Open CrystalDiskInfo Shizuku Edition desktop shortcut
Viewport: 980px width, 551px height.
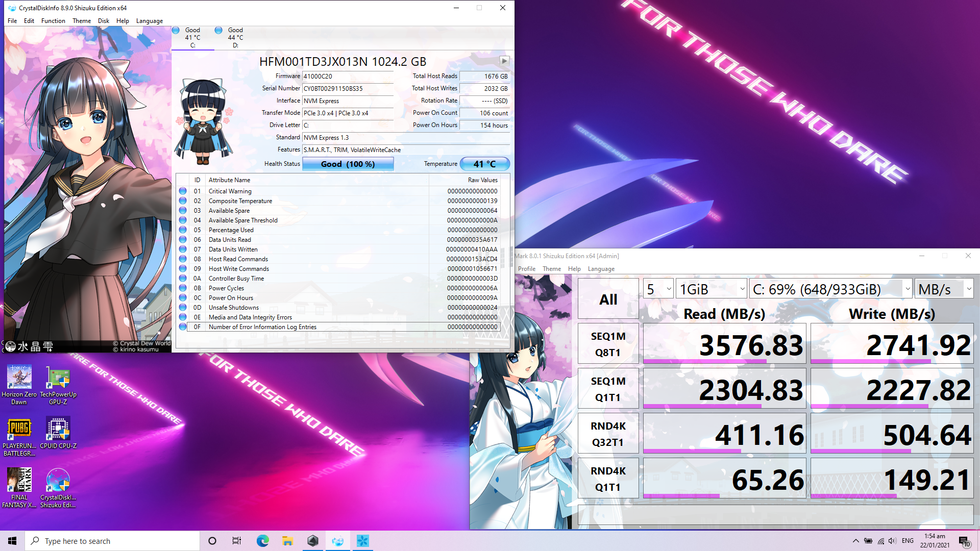[x=58, y=488]
